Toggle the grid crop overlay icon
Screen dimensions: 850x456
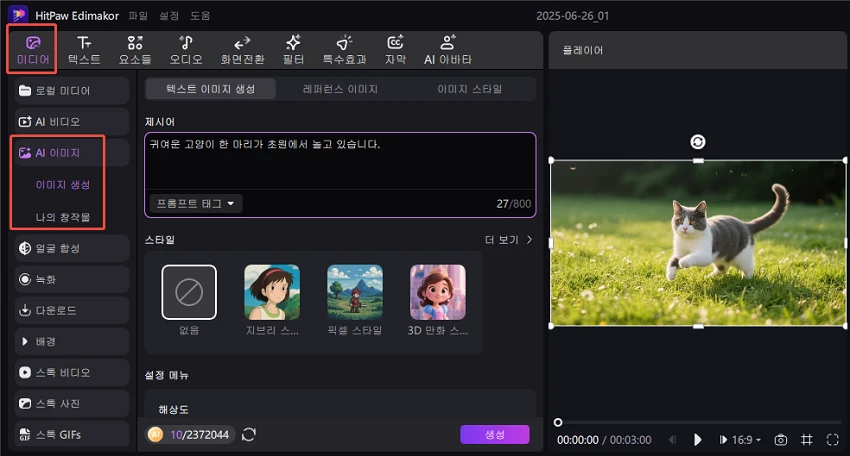(807, 440)
